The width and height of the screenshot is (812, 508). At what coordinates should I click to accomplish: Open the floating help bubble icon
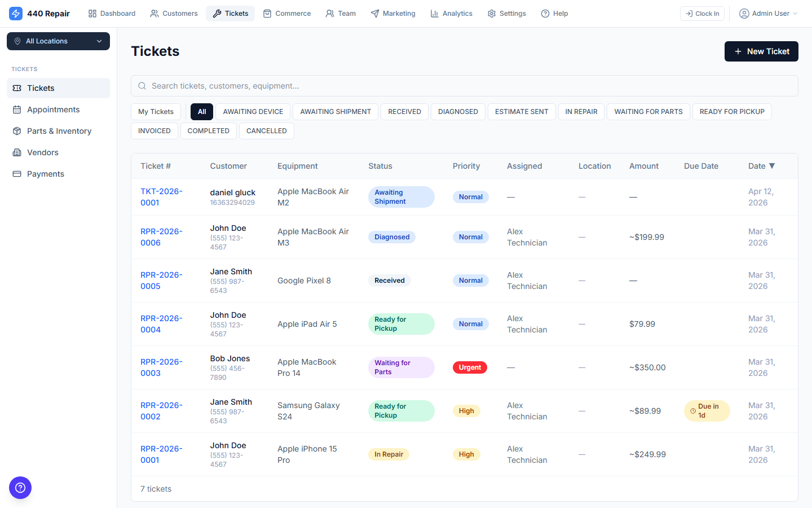pos(20,488)
